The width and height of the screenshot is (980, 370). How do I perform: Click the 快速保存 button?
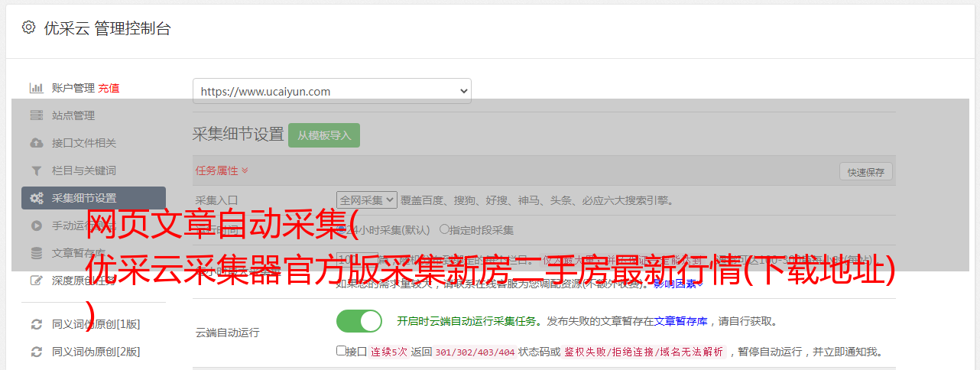tap(865, 172)
